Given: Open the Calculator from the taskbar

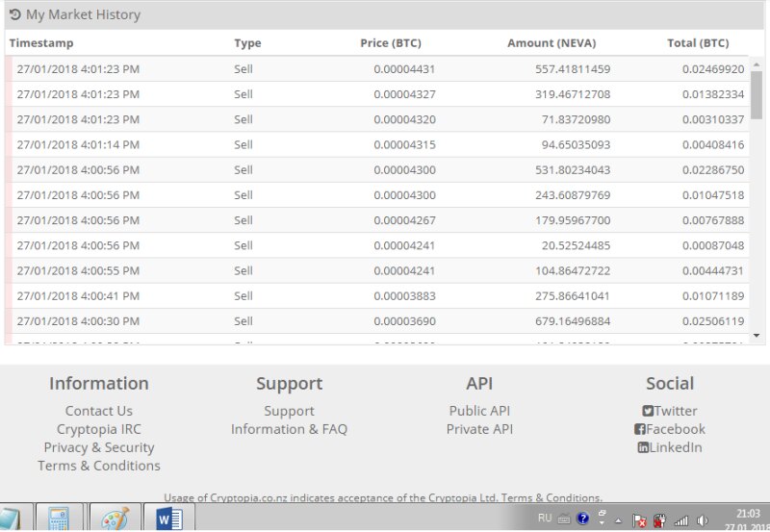Looking at the screenshot, I should [x=58, y=519].
